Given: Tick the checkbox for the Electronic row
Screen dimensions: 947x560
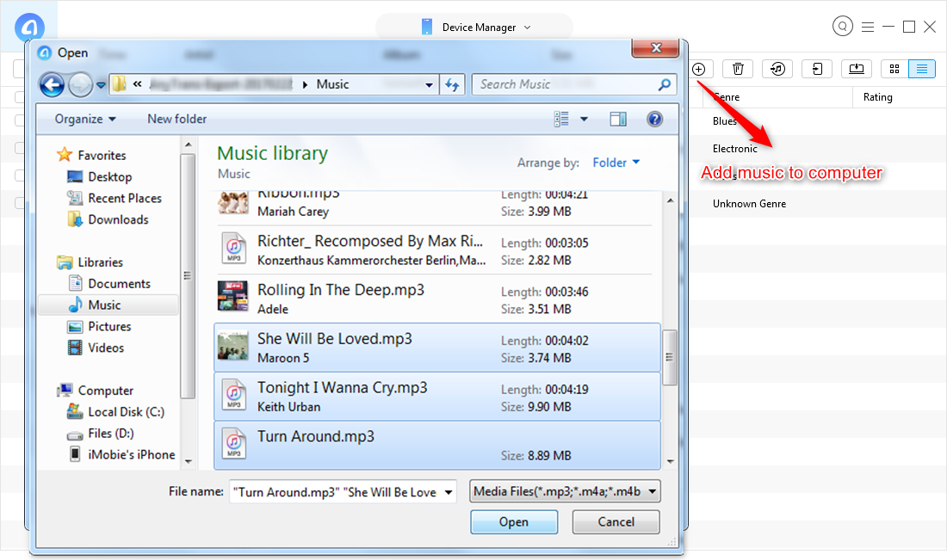Looking at the screenshot, I should (x=19, y=149).
